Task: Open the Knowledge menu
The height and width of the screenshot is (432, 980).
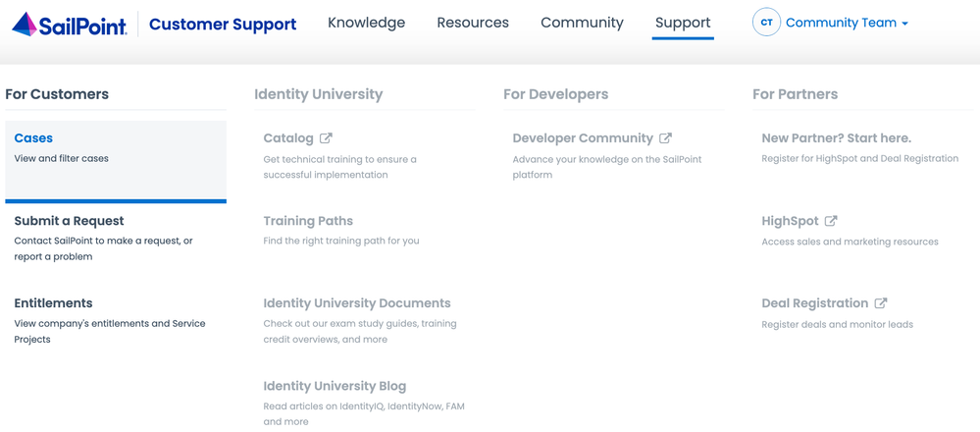Action: coord(366,23)
